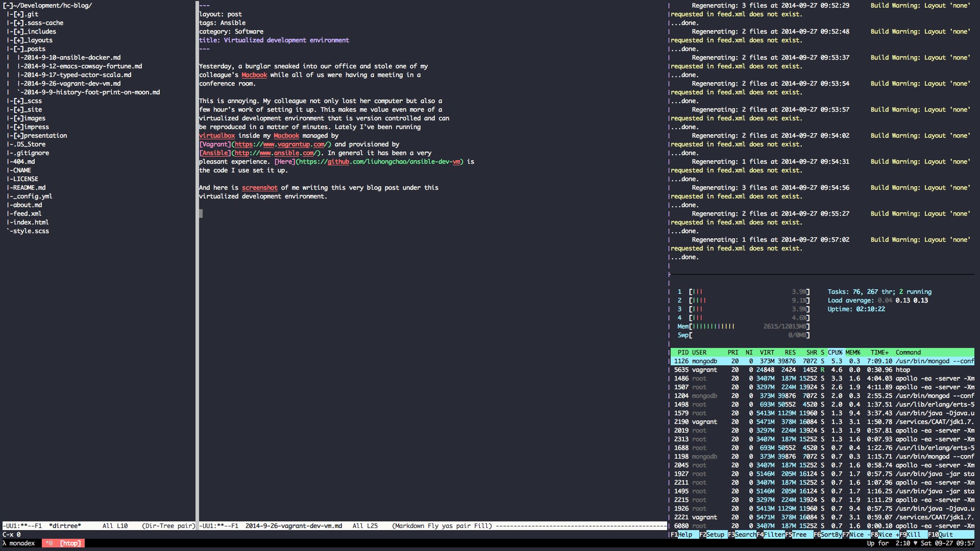Sort htop by the CPU% column header
This screenshot has height=551, width=980.
835,353
